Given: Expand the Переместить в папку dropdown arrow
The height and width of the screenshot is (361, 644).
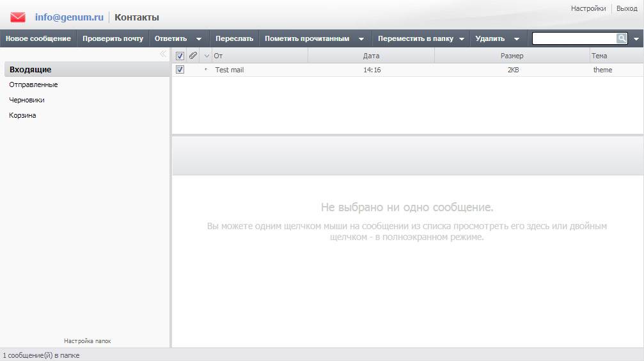Looking at the screenshot, I should [462, 39].
